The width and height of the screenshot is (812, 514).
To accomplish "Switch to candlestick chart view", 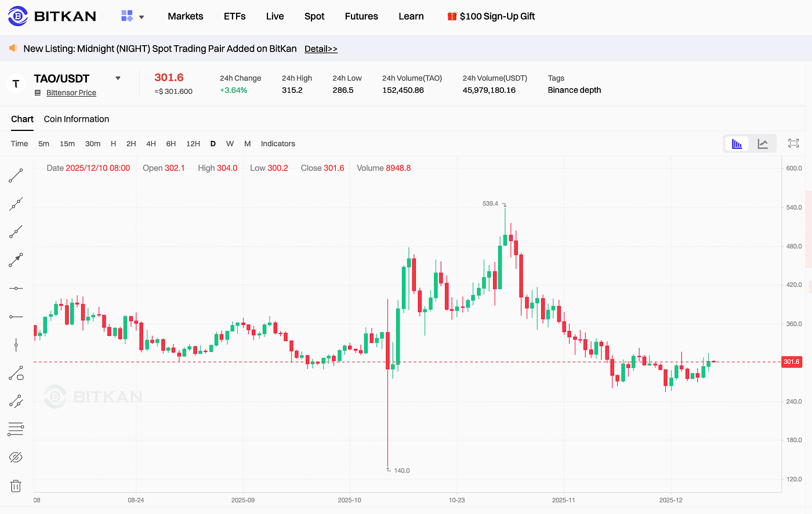I will 737,144.
